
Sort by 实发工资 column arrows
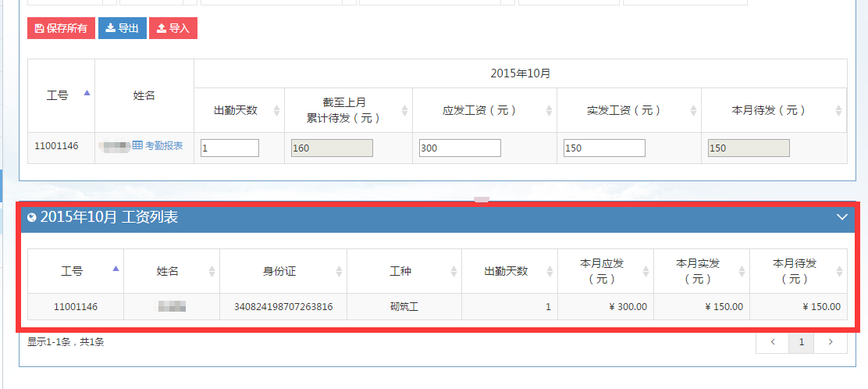pos(693,111)
